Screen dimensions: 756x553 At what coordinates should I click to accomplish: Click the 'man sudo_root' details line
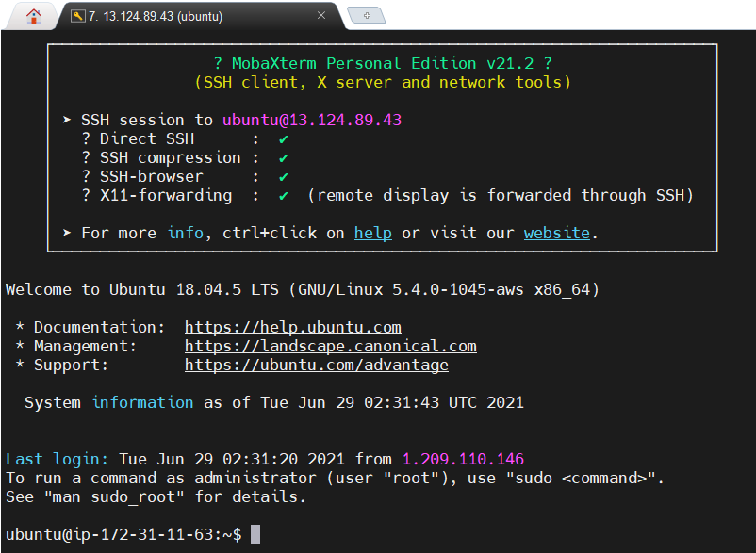pyautogui.click(x=156, y=496)
